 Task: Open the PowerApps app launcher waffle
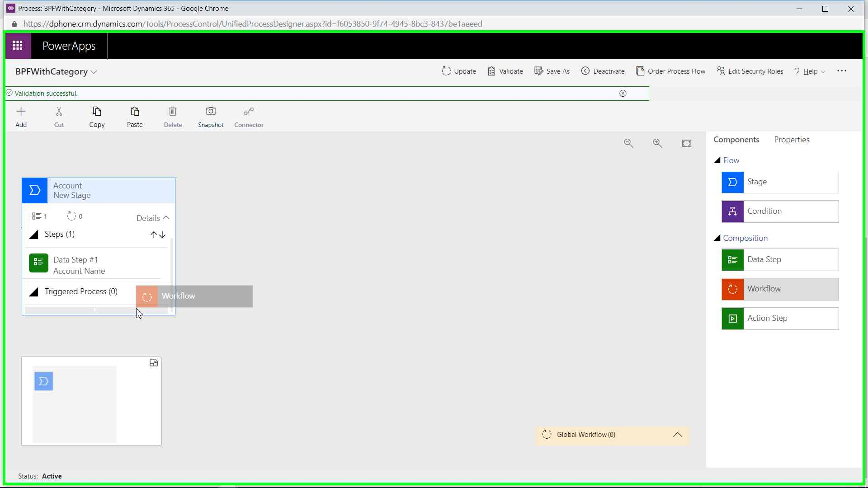[18, 46]
